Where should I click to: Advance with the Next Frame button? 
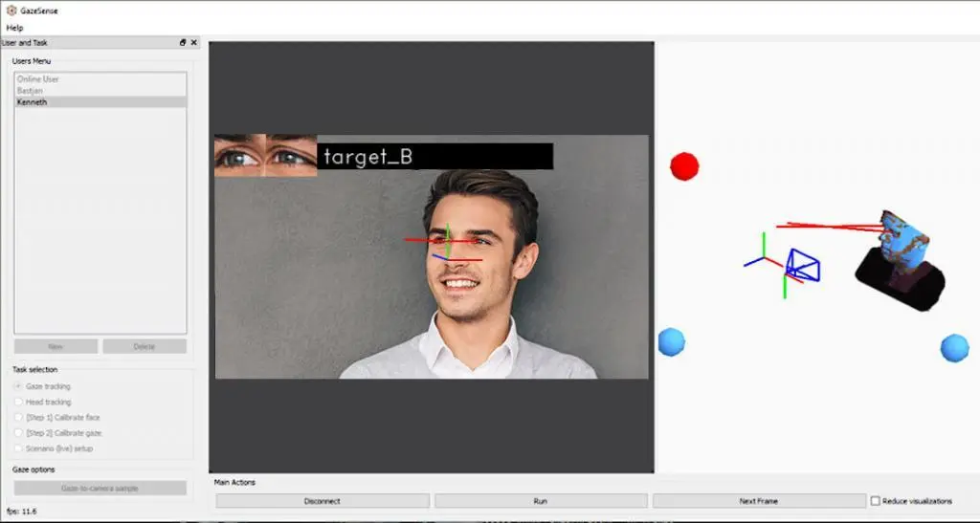point(759,501)
